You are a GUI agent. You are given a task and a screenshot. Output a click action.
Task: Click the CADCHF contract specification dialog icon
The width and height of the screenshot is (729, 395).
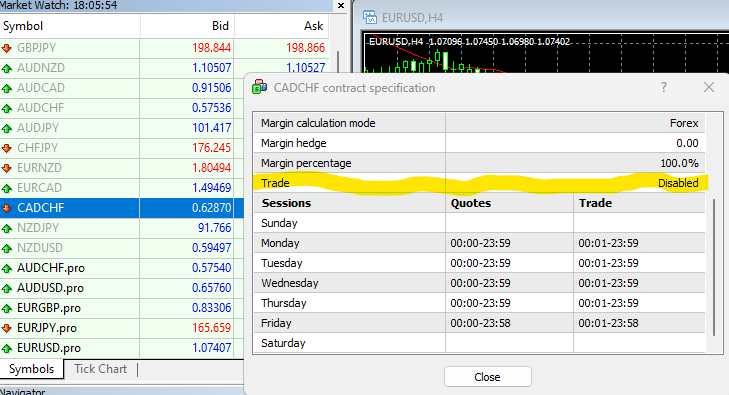259,87
